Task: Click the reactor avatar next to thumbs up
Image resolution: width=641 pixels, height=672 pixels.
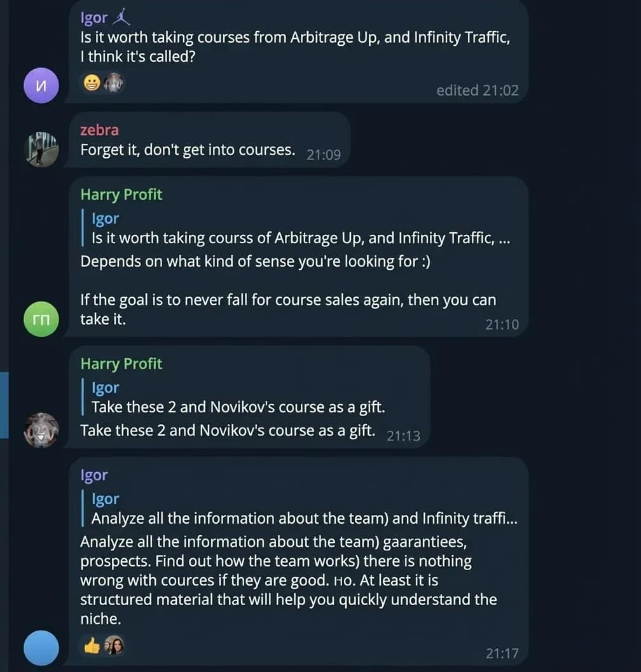Action: (x=114, y=646)
